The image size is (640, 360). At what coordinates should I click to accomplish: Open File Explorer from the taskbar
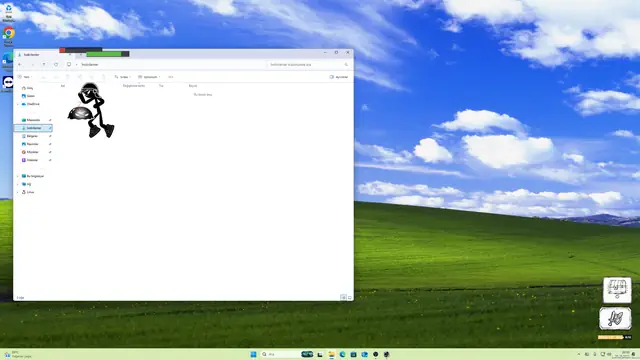[331, 354]
